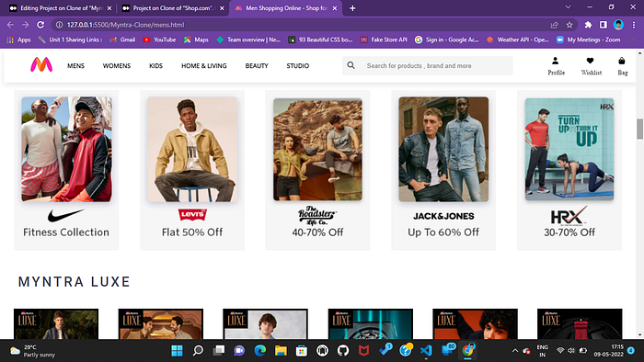Image resolution: width=644 pixels, height=362 pixels.
Task: Open Jack & Jones Up To 60% Off card
Action: (x=443, y=170)
